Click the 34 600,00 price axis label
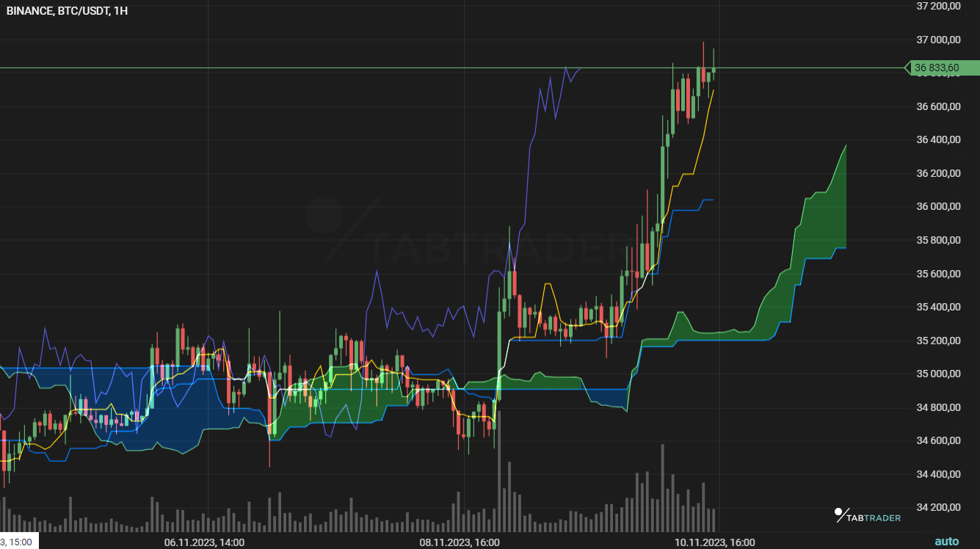Screen dimensions: 980x549 (x=939, y=440)
